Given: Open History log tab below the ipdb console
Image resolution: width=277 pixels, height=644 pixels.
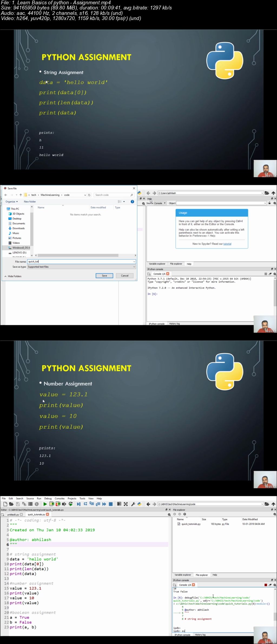Looking at the screenshot, I should [x=200, y=635].
